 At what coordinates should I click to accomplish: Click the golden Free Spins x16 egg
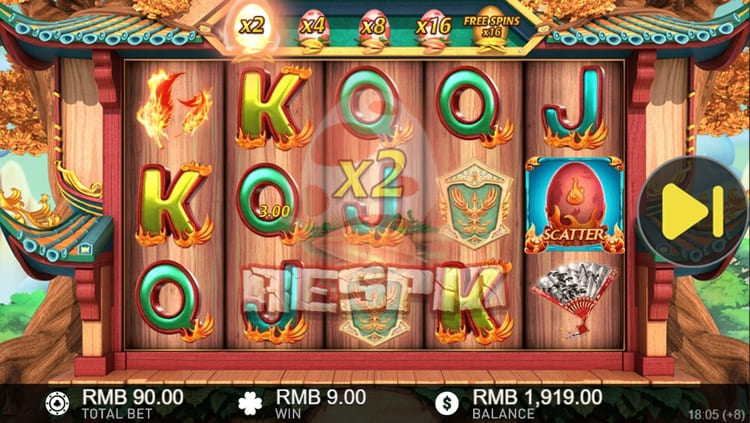(491, 28)
